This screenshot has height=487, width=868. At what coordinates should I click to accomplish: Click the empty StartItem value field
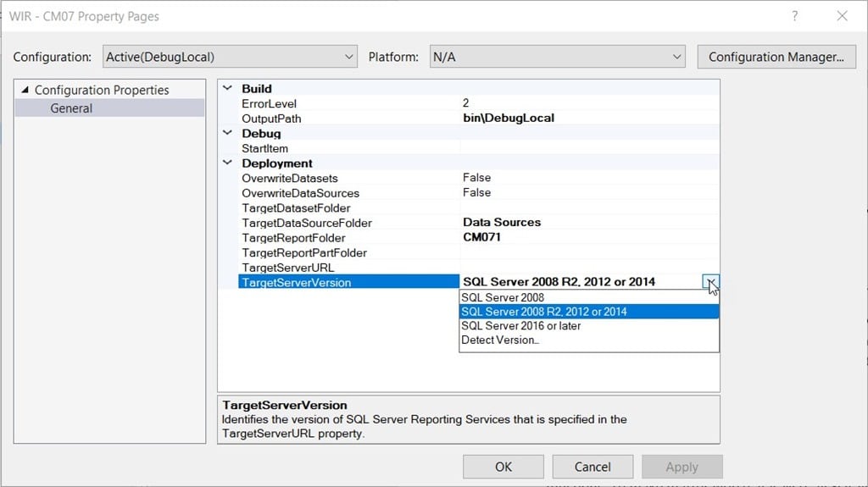(590, 148)
